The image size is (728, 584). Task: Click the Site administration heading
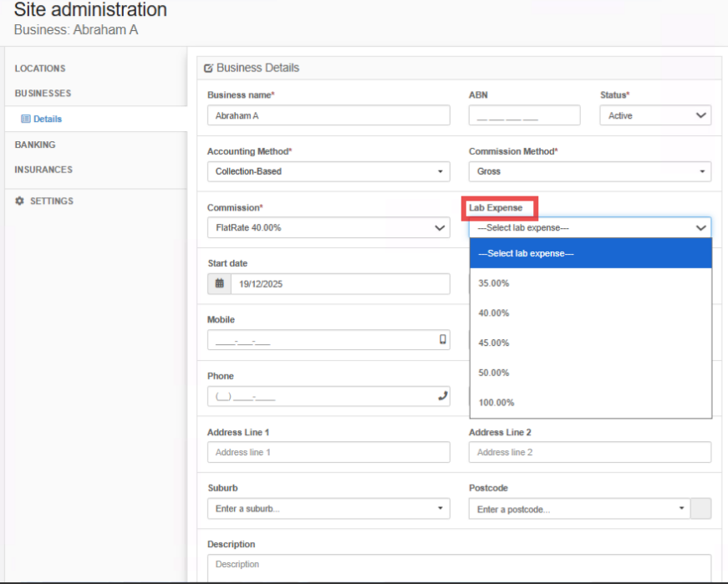click(90, 9)
